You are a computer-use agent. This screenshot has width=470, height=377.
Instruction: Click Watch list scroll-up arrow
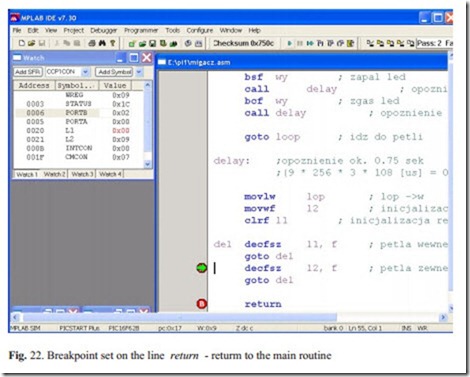click(x=147, y=85)
